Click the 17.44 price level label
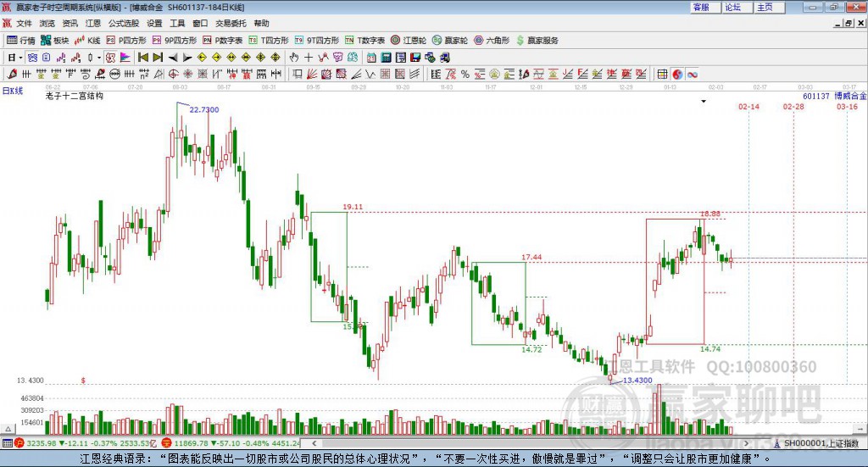Viewport: 868px width, 467px height. (531, 258)
